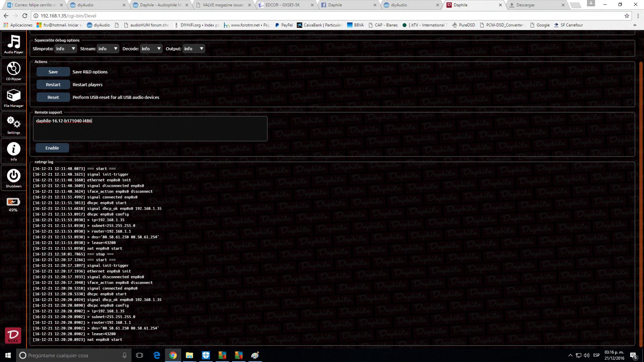Click the Enable remote support button
The height and width of the screenshot is (362, 644).
(x=52, y=148)
